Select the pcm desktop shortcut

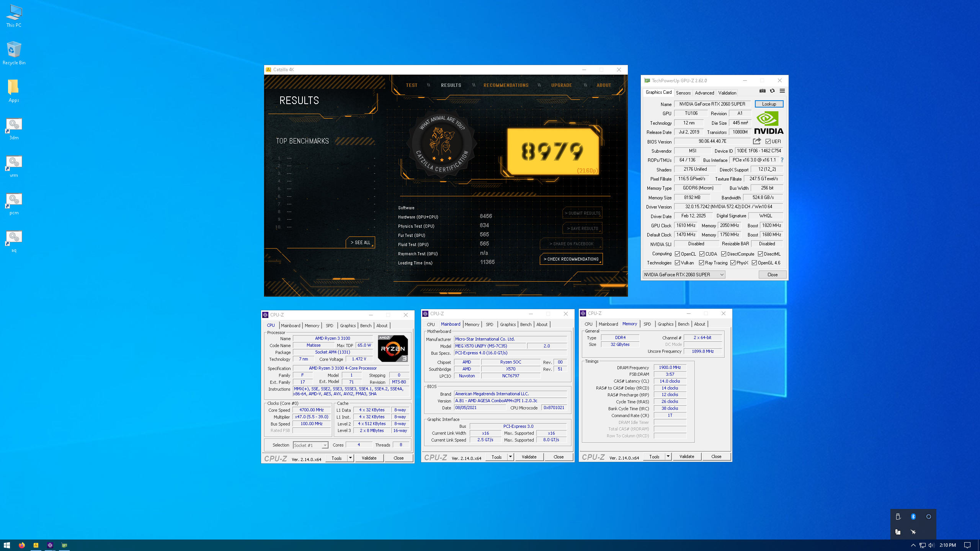coord(14,204)
